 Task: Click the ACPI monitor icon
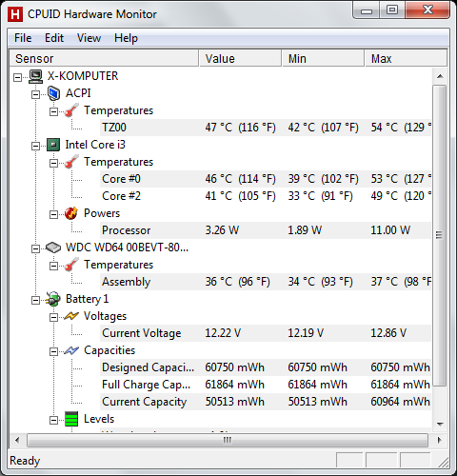pyautogui.click(x=53, y=93)
